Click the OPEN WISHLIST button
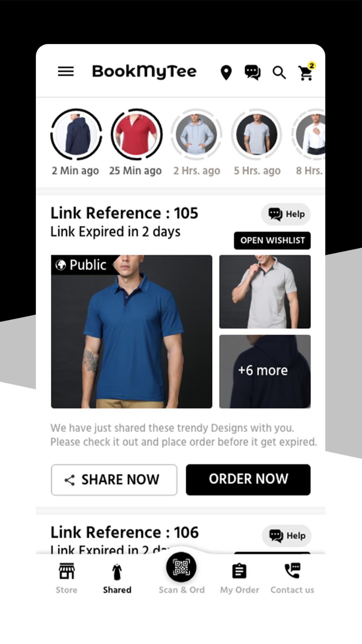The image size is (362, 644). [272, 240]
